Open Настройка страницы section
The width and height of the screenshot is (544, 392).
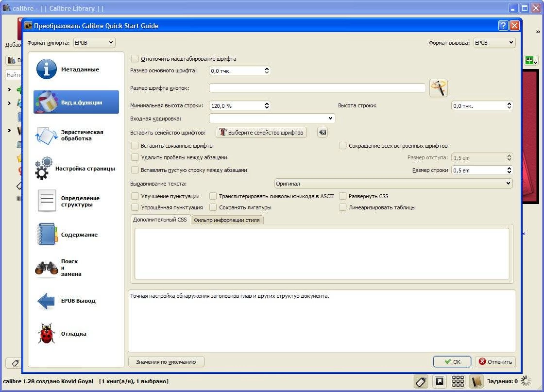click(x=76, y=168)
